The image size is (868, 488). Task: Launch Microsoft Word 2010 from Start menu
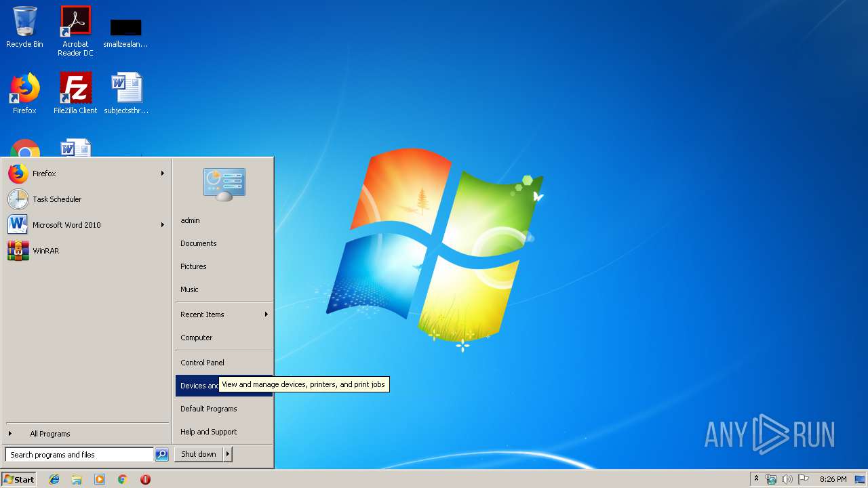(x=86, y=225)
